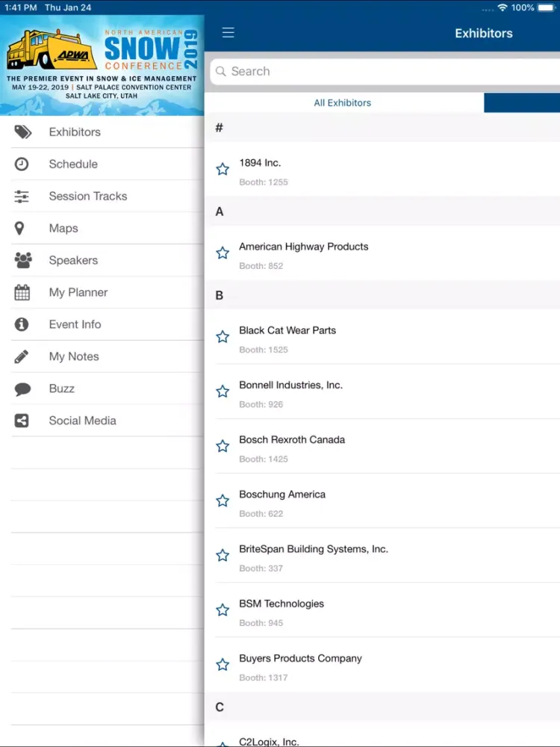Switch to the blue tab beside All Exhibitors

(x=522, y=103)
